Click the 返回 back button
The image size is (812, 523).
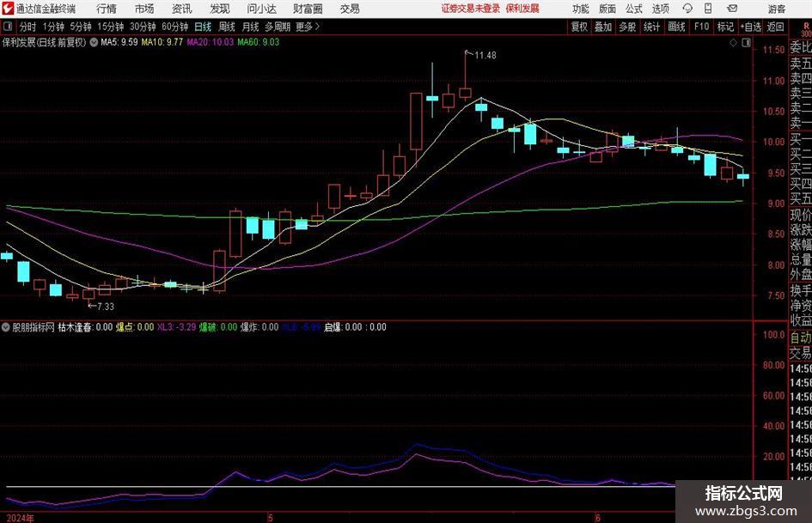775,27
